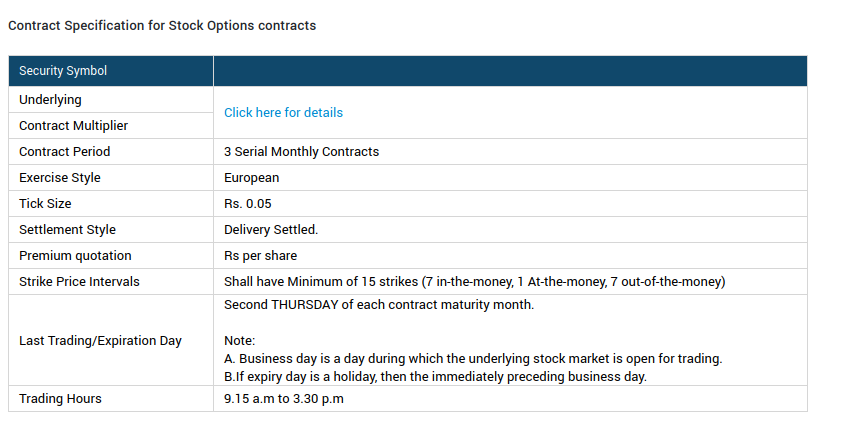Select the Last Trading/Expiration Day label
The width and height of the screenshot is (853, 426).
[100, 341]
